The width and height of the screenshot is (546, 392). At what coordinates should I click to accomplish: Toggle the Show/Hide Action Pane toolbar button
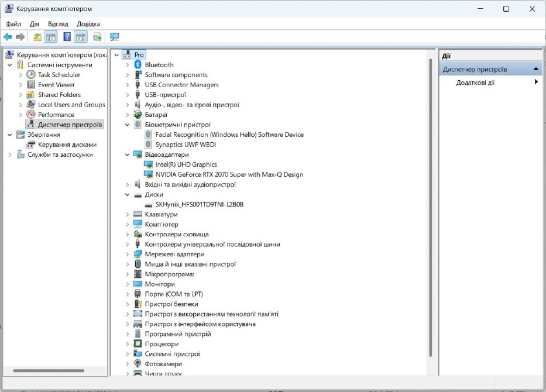point(81,37)
